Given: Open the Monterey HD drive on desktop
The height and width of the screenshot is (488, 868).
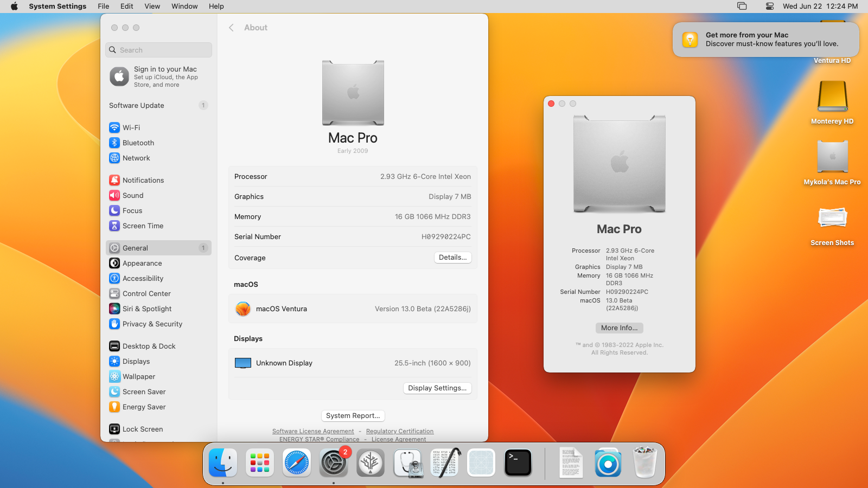Looking at the screenshot, I should (832, 102).
